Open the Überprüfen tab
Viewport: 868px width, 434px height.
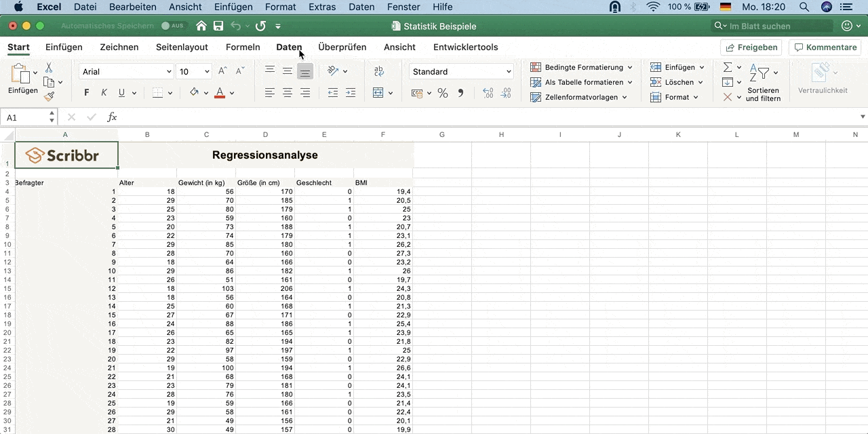(x=342, y=47)
